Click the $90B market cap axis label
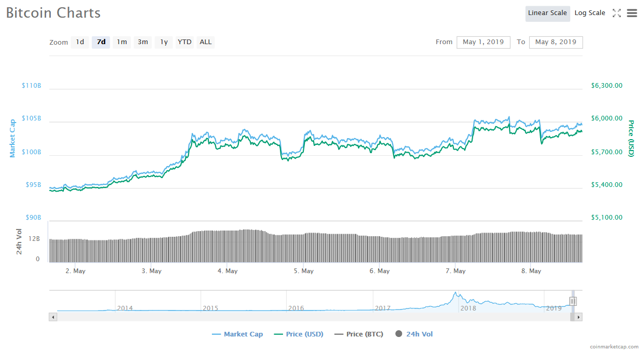This screenshot has height=351, width=644. tap(33, 218)
